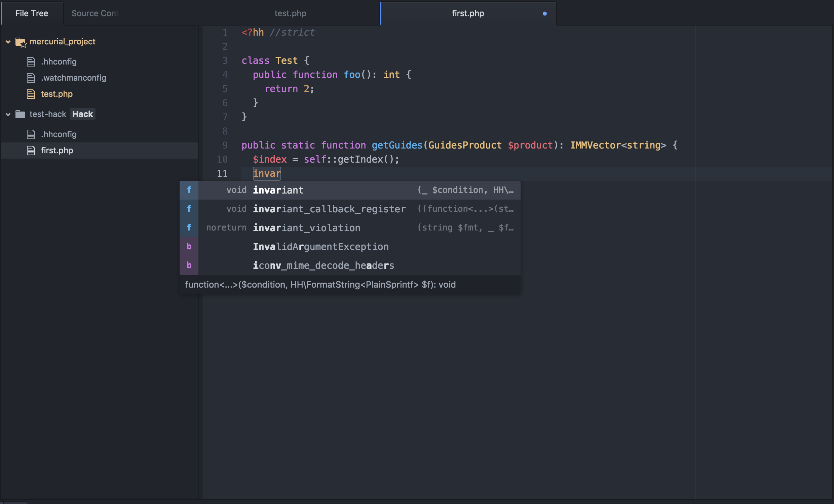Choose invariant_violation from autocomplete list
834x504 pixels.
(306, 228)
